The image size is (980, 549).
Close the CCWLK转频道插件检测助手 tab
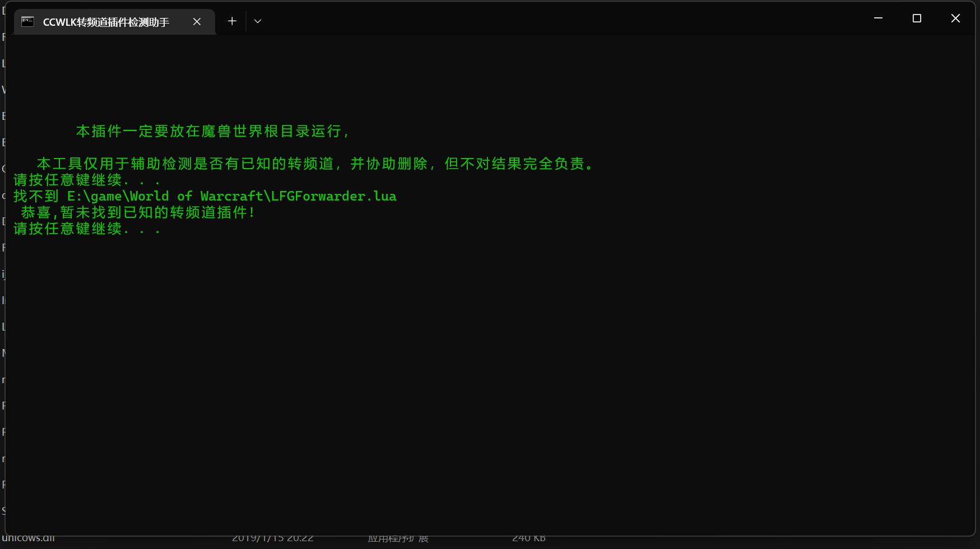tap(197, 21)
